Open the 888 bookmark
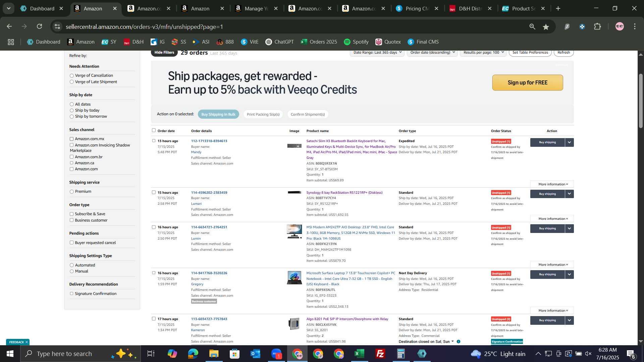This screenshot has height=362, width=644. coord(225,42)
